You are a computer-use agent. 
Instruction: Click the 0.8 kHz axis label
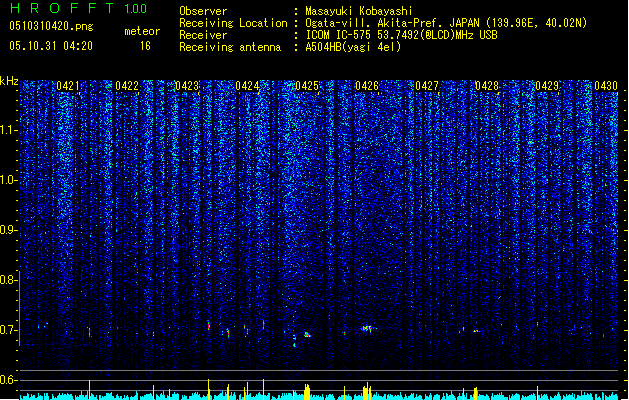(x=8, y=280)
